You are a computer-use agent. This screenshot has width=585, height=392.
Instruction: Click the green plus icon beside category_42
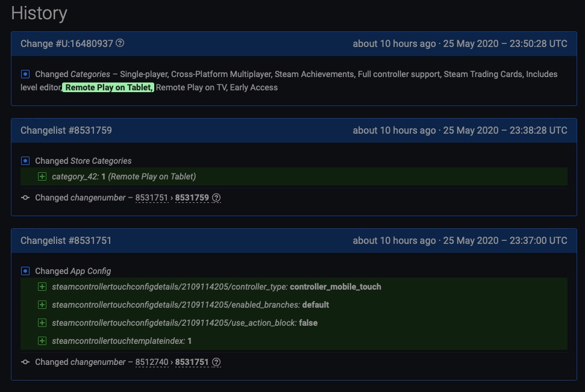tap(42, 176)
